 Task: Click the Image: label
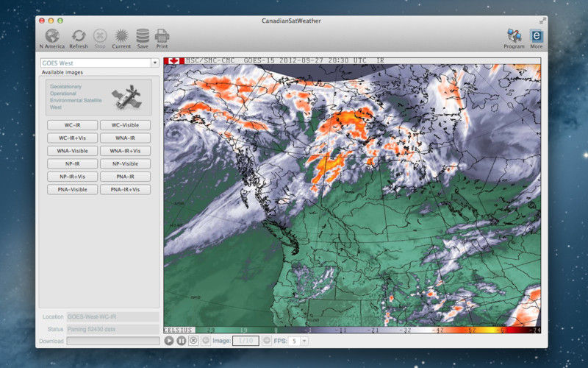pyautogui.click(x=222, y=341)
